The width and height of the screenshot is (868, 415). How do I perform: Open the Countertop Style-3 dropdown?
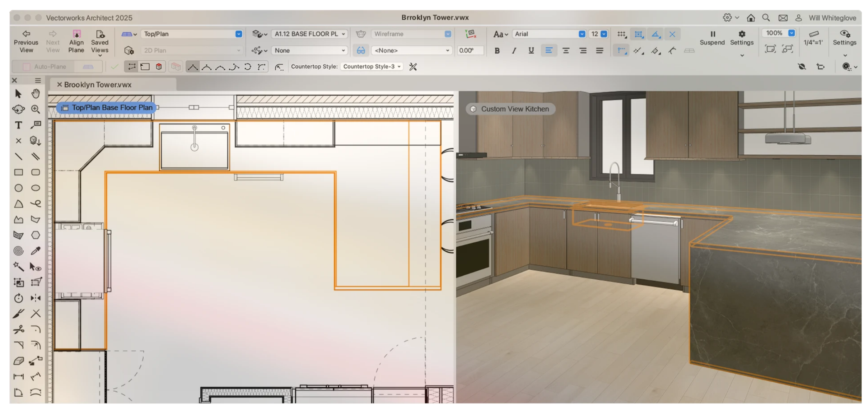pyautogui.click(x=371, y=66)
